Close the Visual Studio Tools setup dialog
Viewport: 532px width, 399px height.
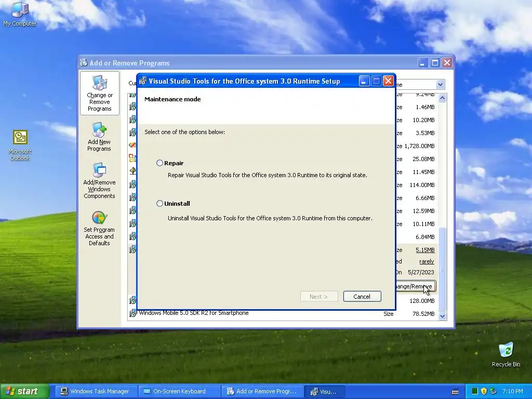coord(388,81)
